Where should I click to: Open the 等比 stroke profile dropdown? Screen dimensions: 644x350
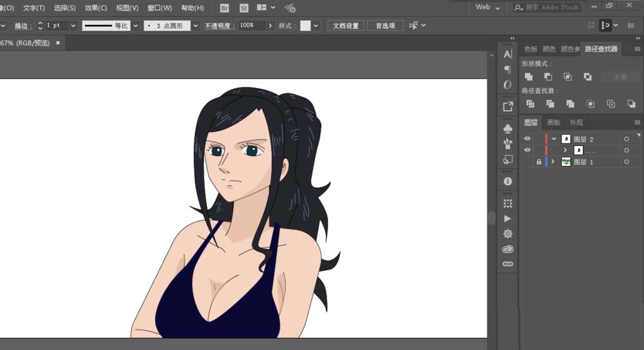[135, 26]
